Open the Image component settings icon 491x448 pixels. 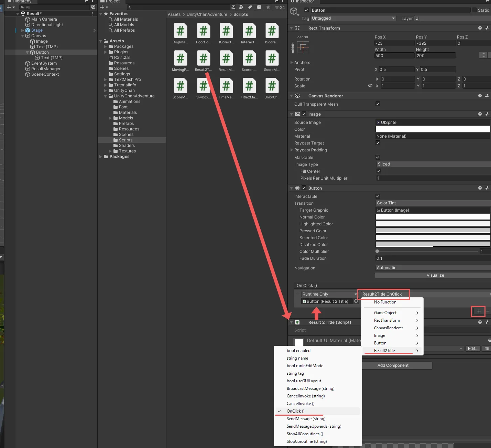(x=487, y=114)
